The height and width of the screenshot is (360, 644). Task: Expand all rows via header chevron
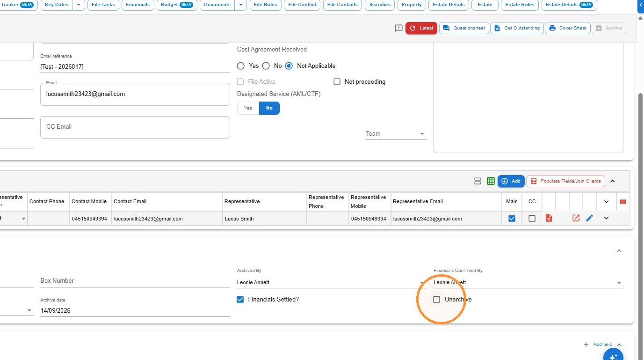(x=607, y=202)
